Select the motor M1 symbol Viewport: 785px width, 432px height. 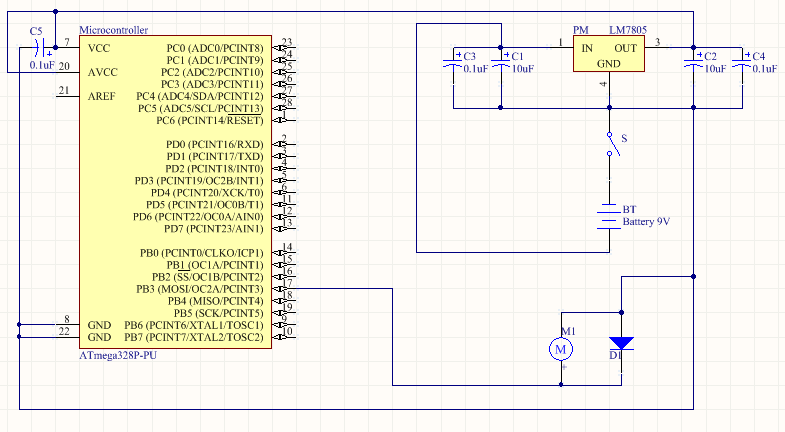[561, 348]
